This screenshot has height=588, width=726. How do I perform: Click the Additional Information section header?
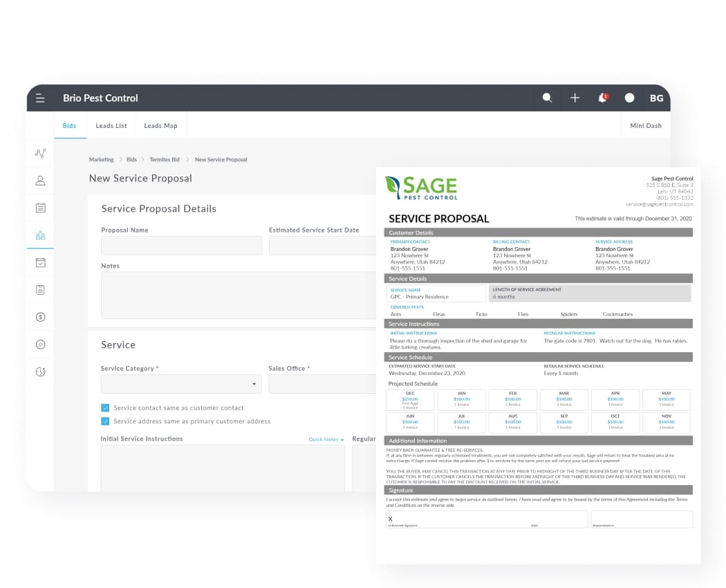[538, 441]
